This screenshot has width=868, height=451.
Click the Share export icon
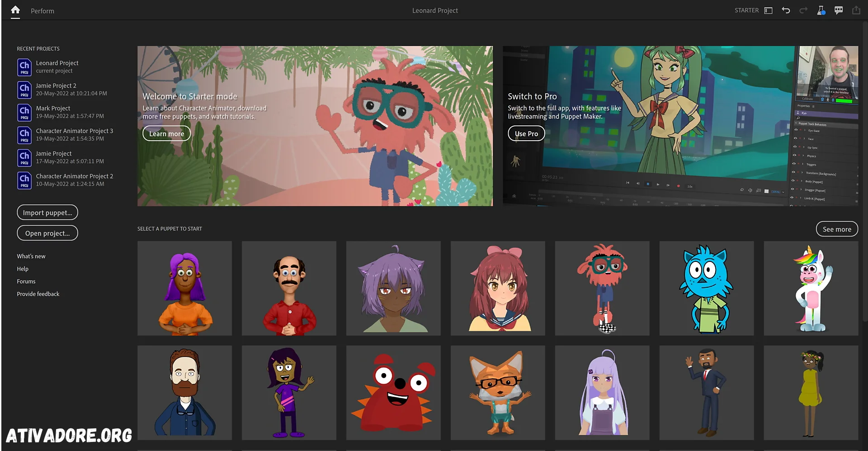click(x=856, y=10)
